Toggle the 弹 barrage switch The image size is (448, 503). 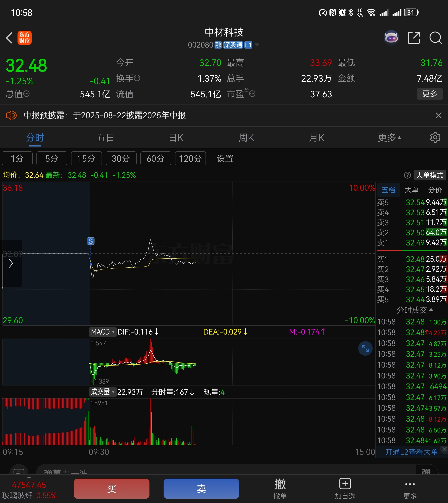[426, 470]
